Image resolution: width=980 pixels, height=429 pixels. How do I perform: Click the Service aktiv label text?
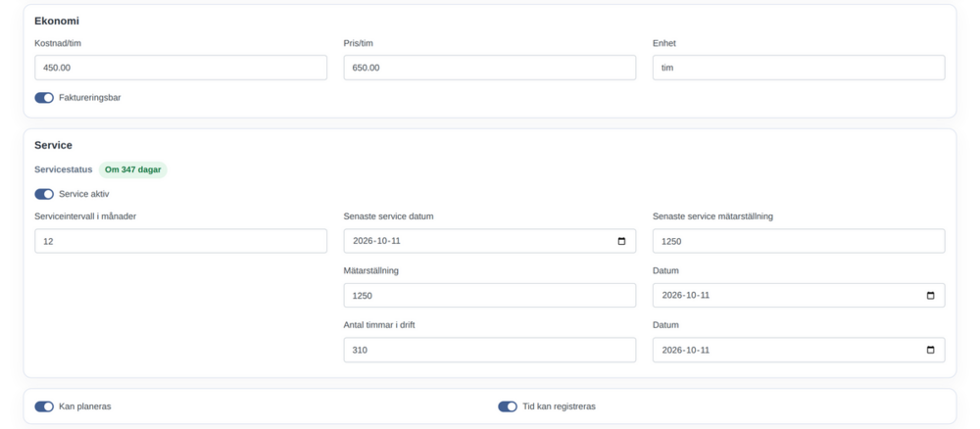click(x=83, y=194)
